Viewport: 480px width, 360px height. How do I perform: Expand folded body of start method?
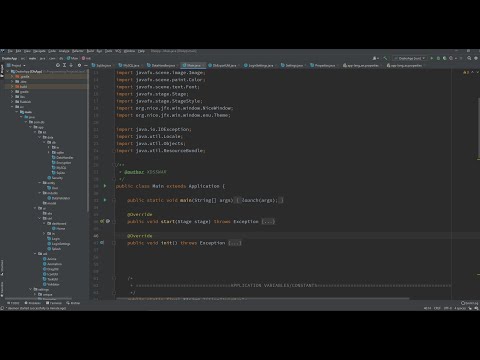click(x=268, y=221)
